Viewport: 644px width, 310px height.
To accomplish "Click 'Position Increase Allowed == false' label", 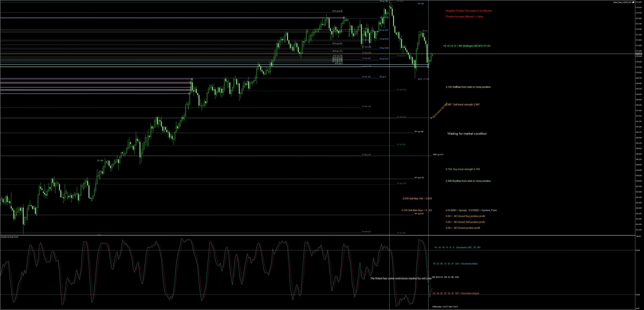I will (x=464, y=17).
